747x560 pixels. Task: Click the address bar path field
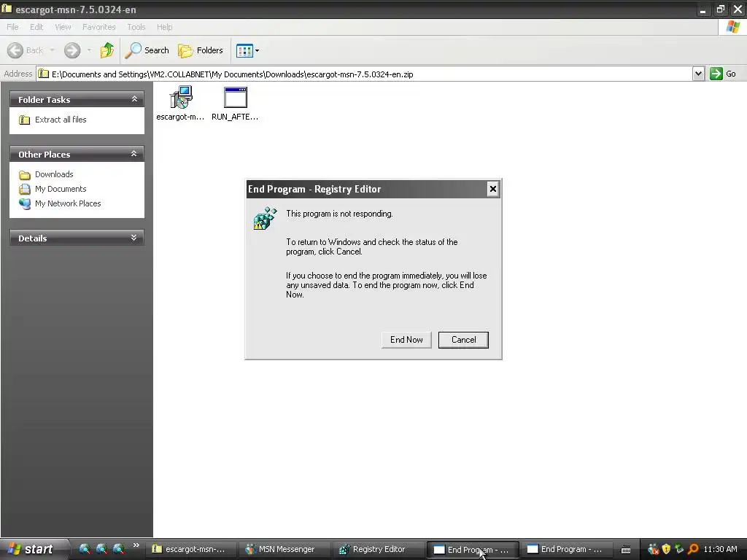click(x=365, y=74)
